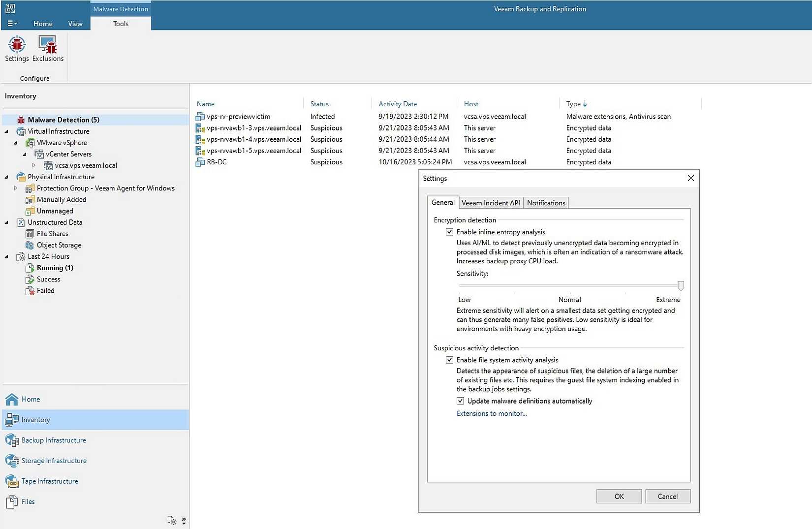
Task: Open the Tools ribbon tab
Action: (x=121, y=24)
